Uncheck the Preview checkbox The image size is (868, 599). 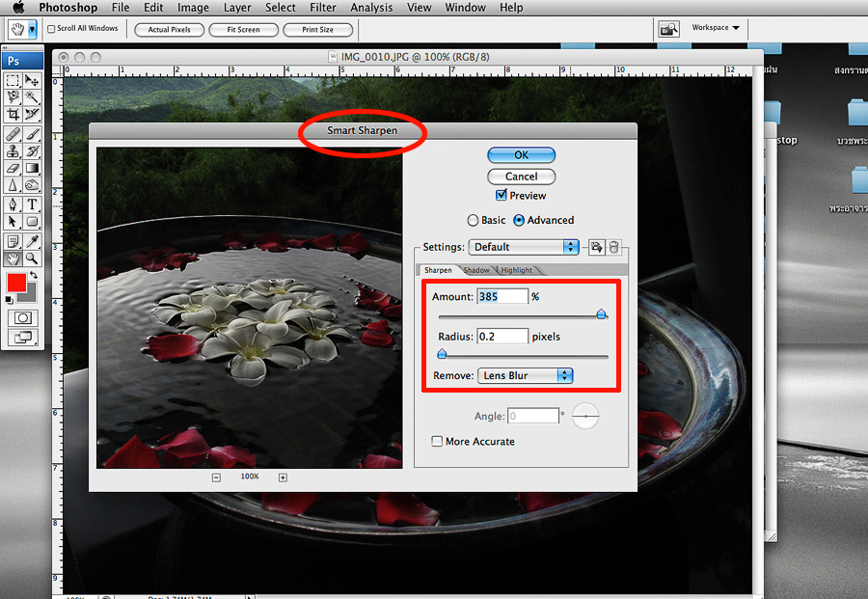(x=501, y=196)
